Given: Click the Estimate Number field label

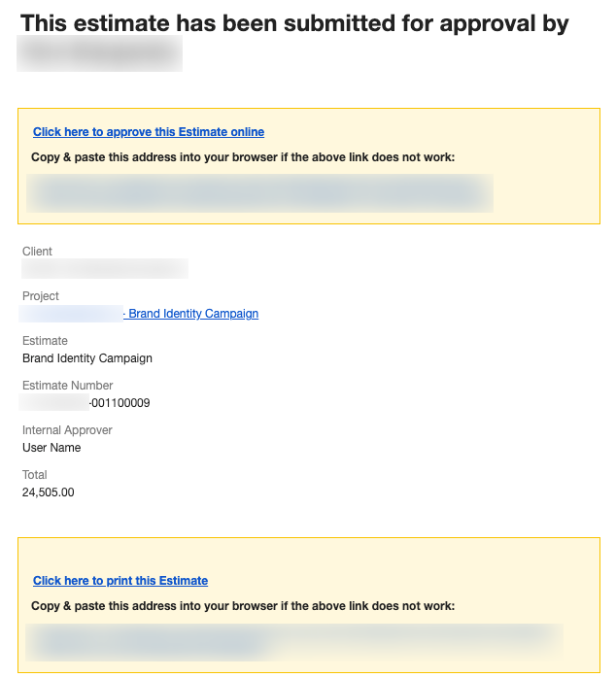Looking at the screenshot, I should [67, 386].
